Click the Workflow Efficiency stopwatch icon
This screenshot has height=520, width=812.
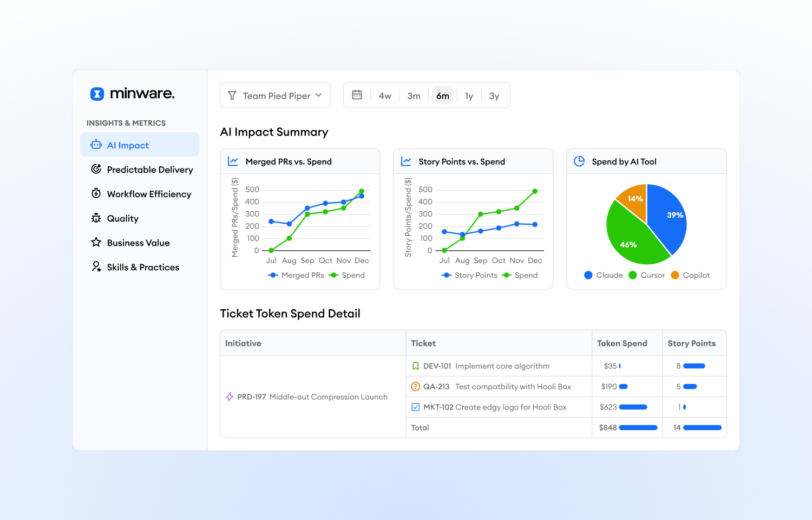coord(96,193)
